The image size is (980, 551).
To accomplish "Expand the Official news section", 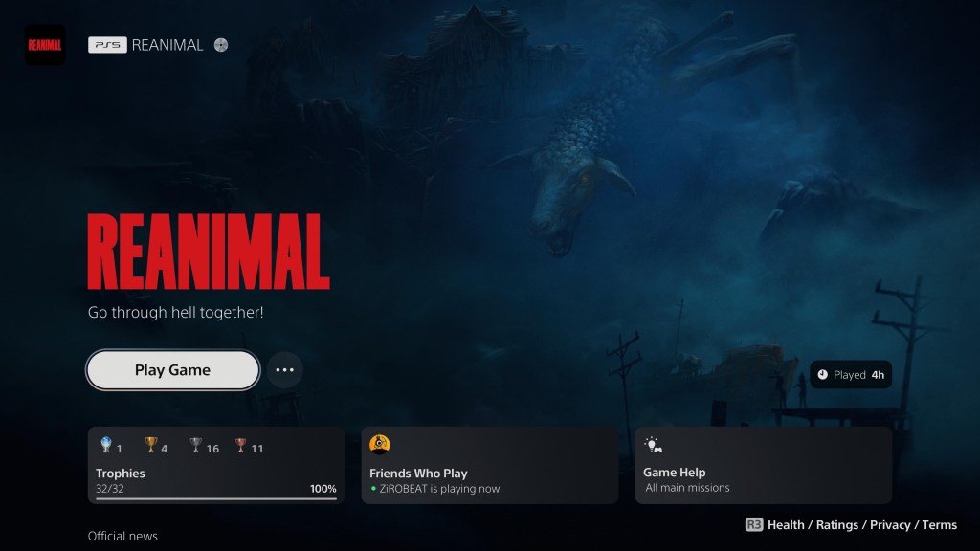I will pos(122,536).
